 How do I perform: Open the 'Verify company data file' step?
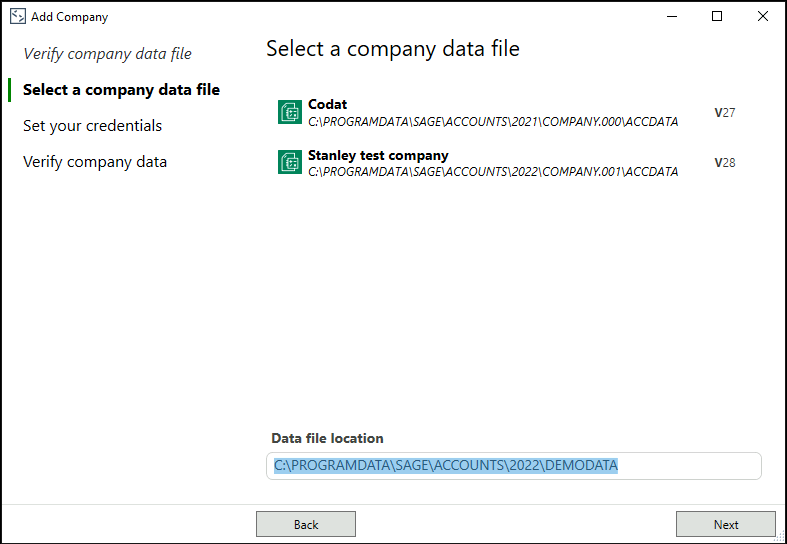107,54
